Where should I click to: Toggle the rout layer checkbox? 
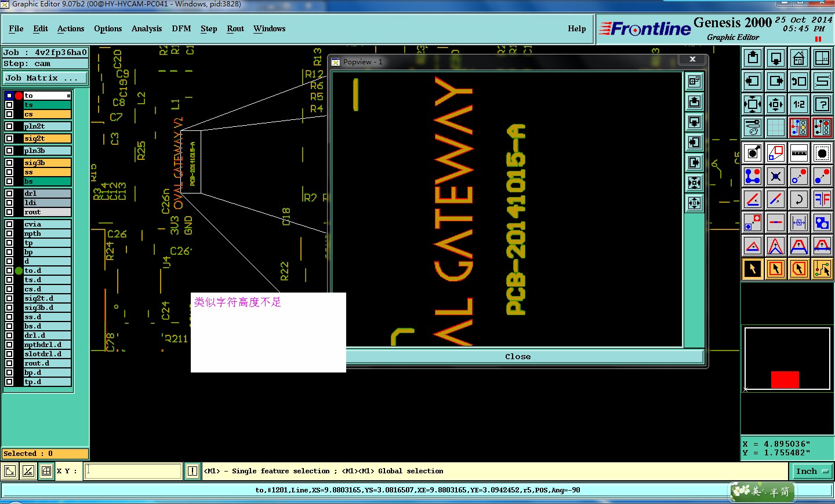(x=9, y=212)
